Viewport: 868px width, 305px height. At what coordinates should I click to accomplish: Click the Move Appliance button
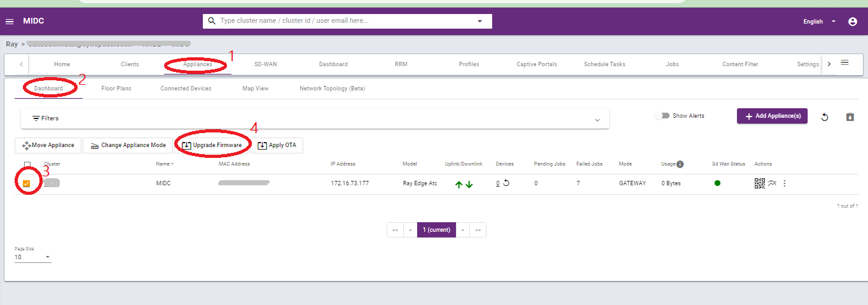click(x=48, y=145)
